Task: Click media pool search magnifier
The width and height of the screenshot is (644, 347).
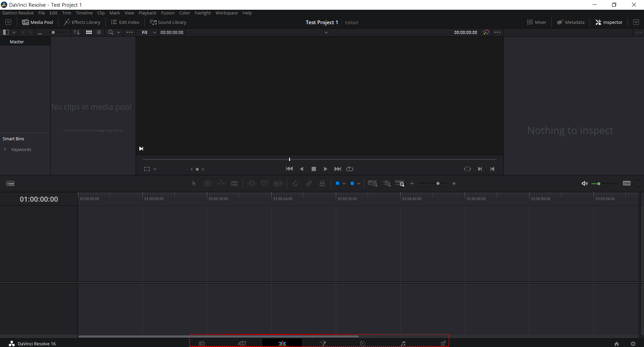Action: point(111,32)
